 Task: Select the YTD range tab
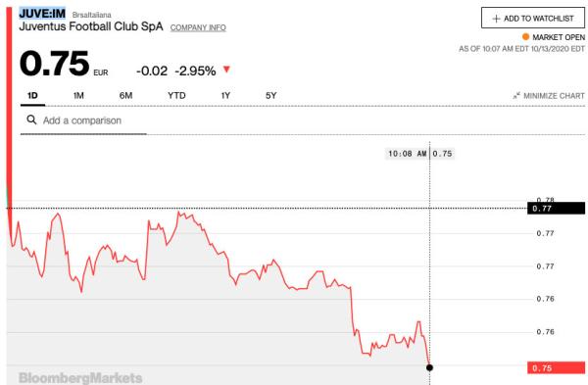point(176,96)
